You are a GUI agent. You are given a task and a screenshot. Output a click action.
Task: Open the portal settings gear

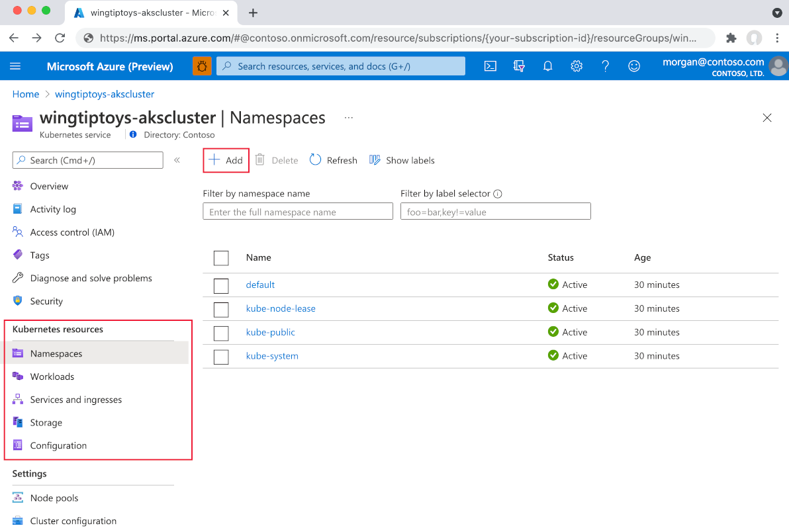pyautogui.click(x=577, y=66)
